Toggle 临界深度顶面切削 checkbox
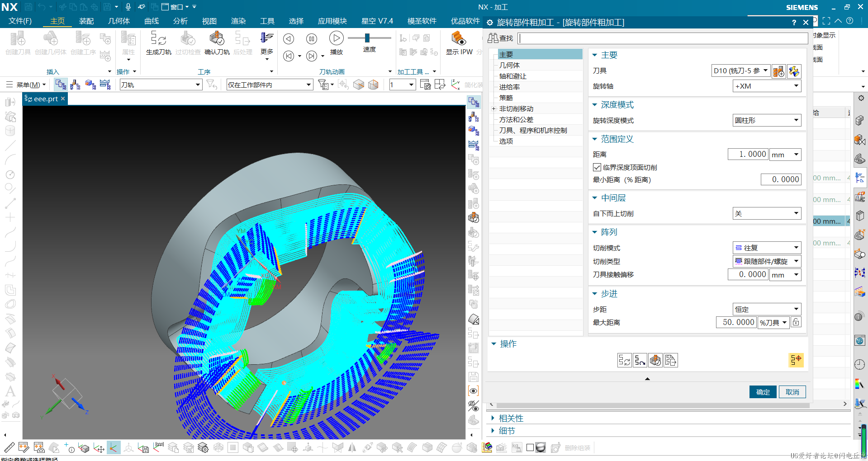This screenshot has width=868, height=461. pos(597,167)
